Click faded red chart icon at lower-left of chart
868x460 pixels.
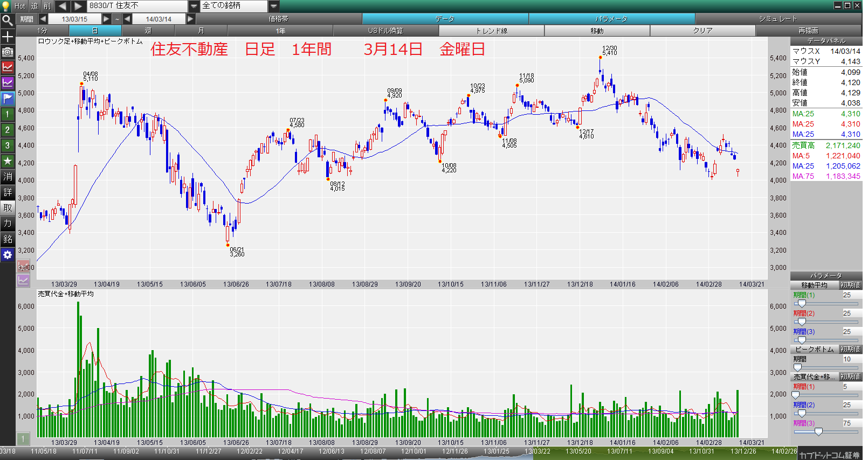coord(23,266)
